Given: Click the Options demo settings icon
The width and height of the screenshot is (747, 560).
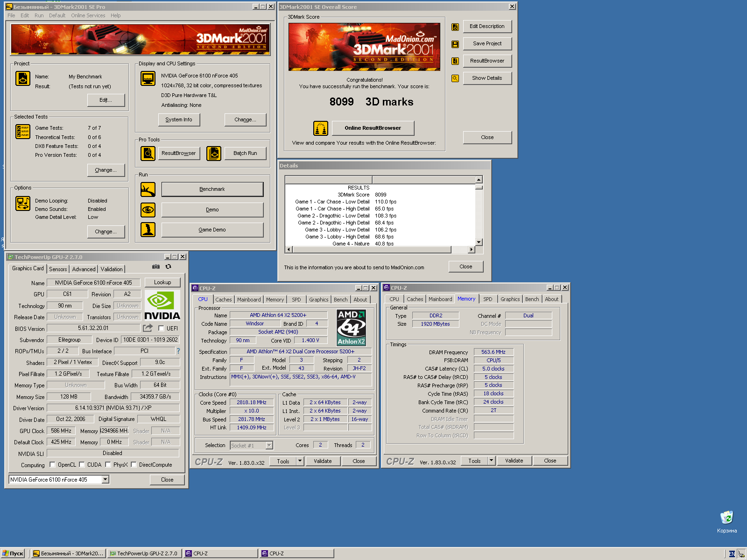Looking at the screenshot, I should tap(23, 203).
